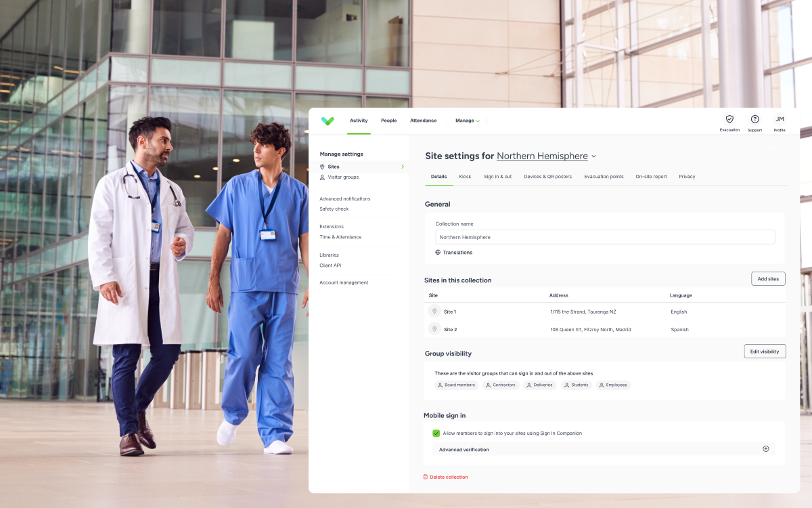The width and height of the screenshot is (812, 508).
Task: Click the Collection name input field
Action: 605,237
